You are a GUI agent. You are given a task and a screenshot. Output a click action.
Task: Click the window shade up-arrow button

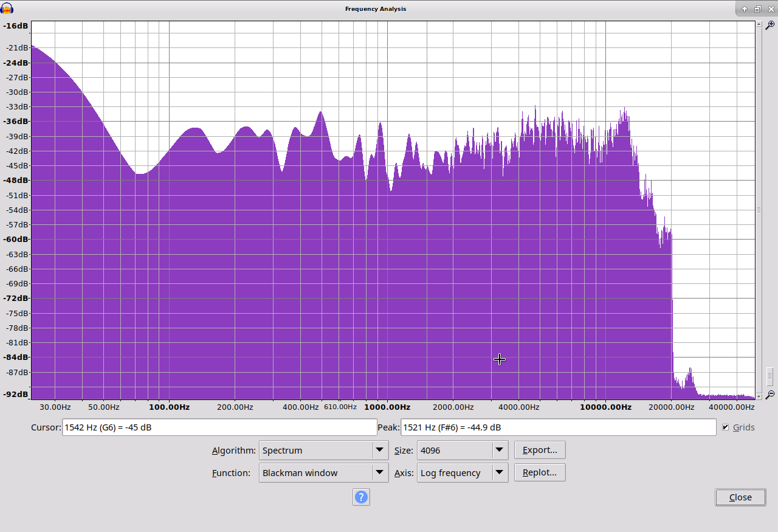tap(745, 9)
